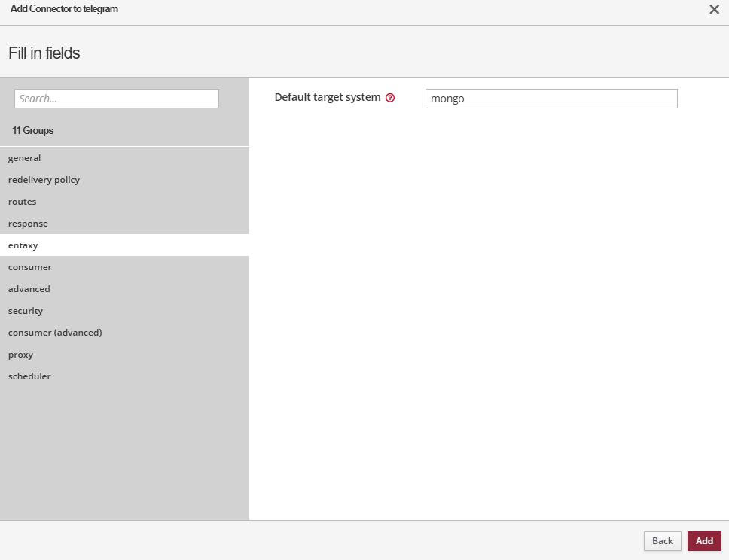729x560 pixels.
Task: Go to the consumer group
Action: click(30, 267)
